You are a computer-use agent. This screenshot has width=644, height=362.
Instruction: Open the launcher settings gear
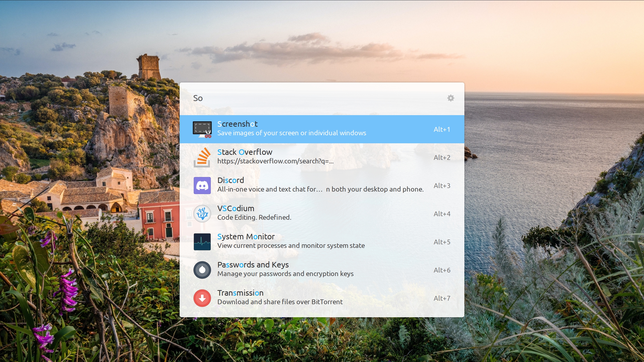click(x=451, y=98)
